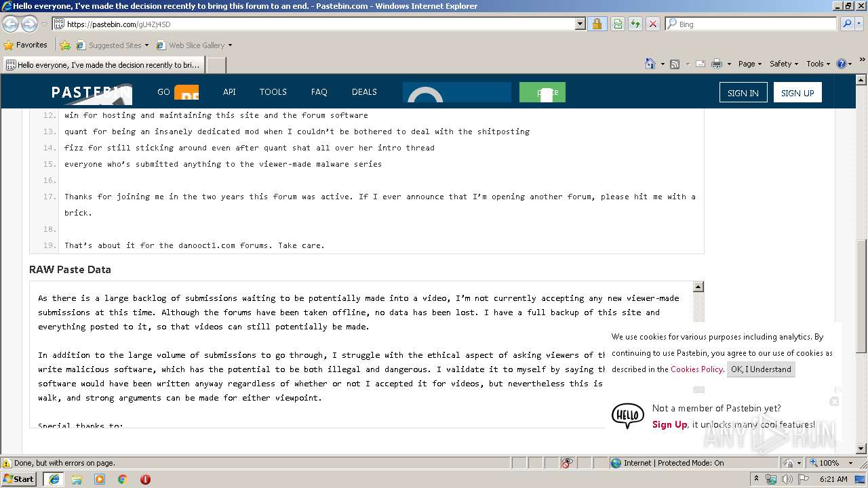Open Windows Explorer folder on taskbar

(x=77, y=479)
